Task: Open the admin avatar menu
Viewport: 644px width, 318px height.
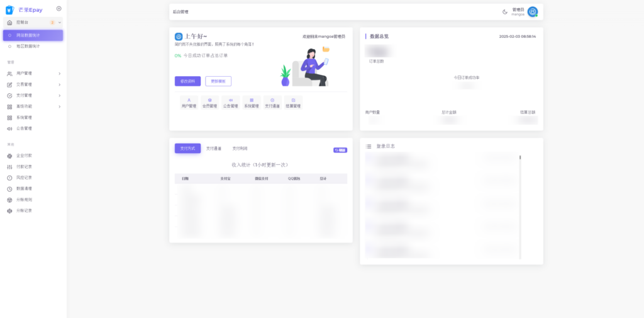Action: 533,12
